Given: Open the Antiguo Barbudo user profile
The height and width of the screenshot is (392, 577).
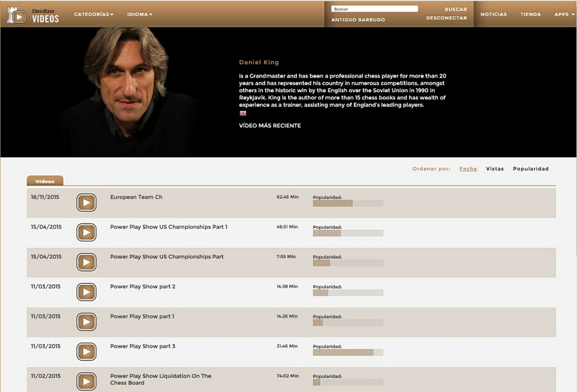Looking at the screenshot, I should (x=358, y=19).
